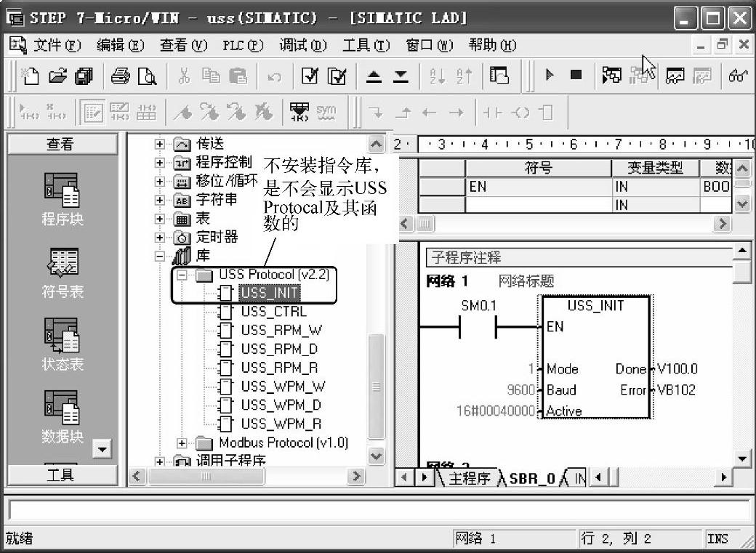Set the PLC to STOP with the stop icon
This screenshot has width=756, height=553.
point(576,75)
